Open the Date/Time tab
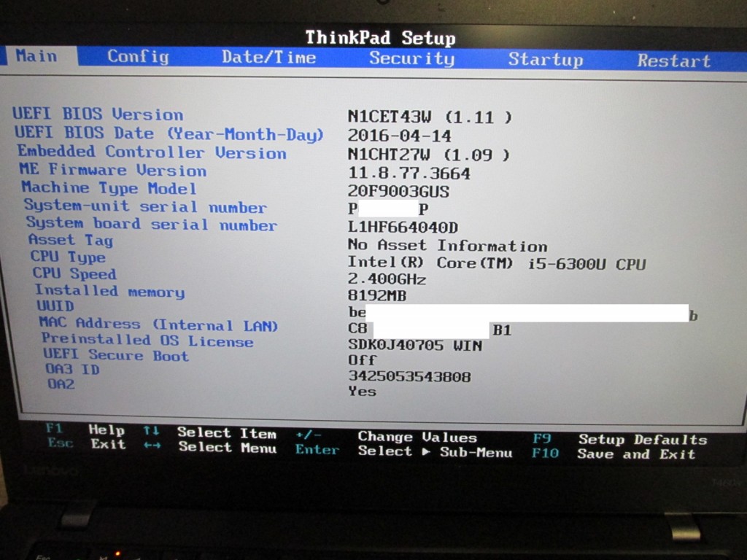 268,58
